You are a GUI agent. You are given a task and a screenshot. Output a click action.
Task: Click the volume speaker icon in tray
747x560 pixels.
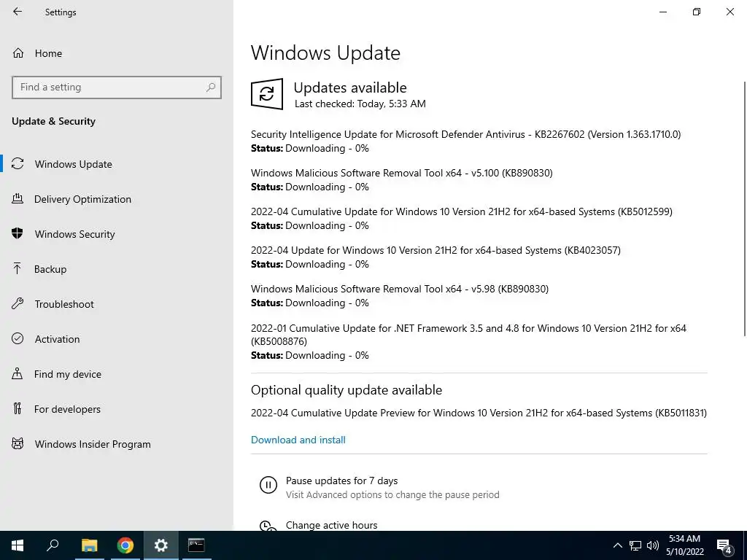[653, 545]
